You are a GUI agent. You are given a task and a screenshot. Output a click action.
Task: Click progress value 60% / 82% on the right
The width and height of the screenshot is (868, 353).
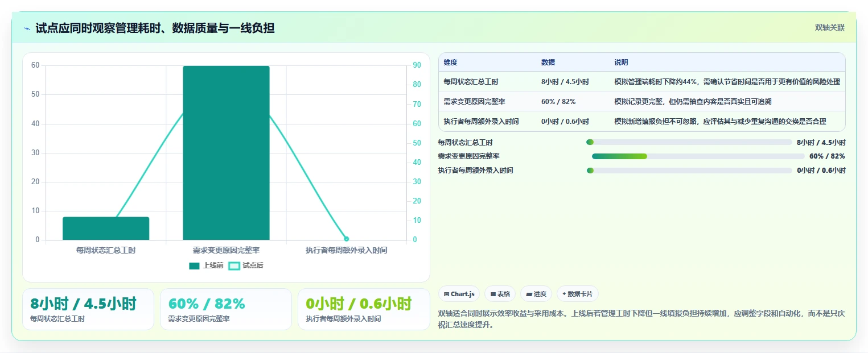827,156
